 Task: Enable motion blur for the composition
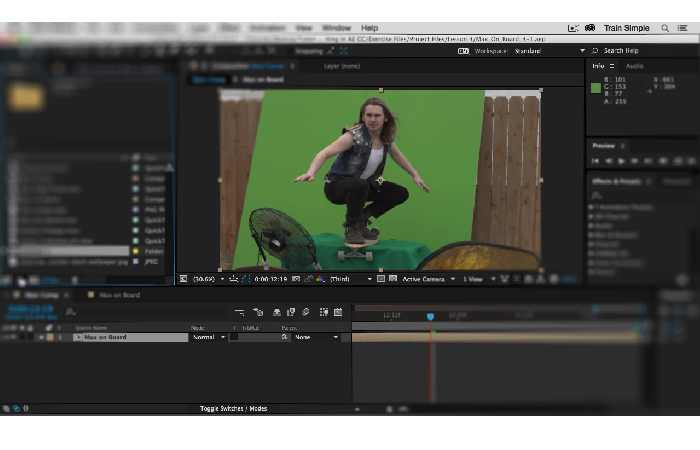(306, 312)
